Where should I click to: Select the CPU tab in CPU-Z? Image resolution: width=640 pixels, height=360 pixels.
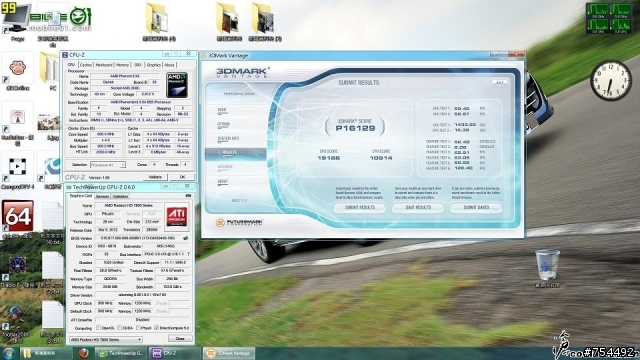(x=71, y=64)
